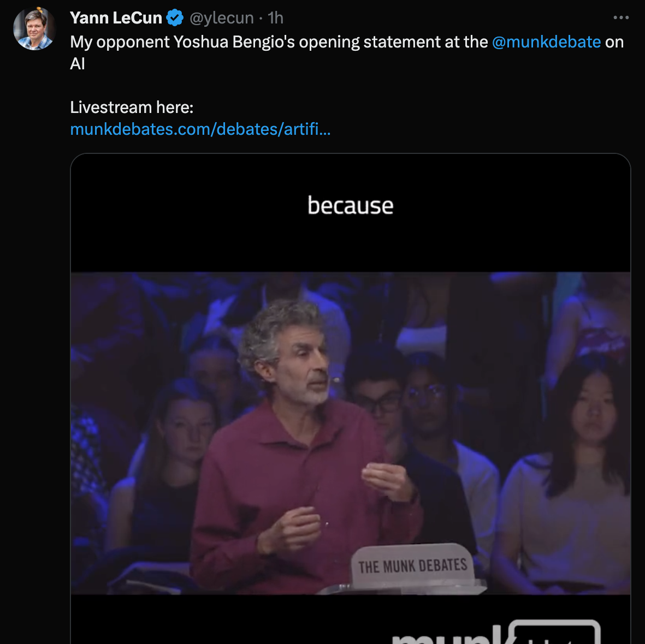This screenshot has height=644, width=645.
Task: Click the word 'AI' ending the tweet
Action: pyautogui.click(x=78, y=64)
